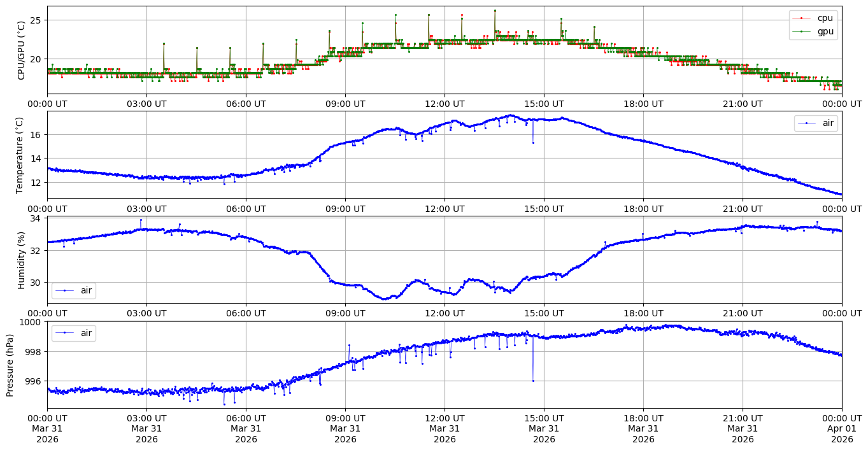
Task: Click the Pressure (hPa) y-axis label
Action: point(10,365)
